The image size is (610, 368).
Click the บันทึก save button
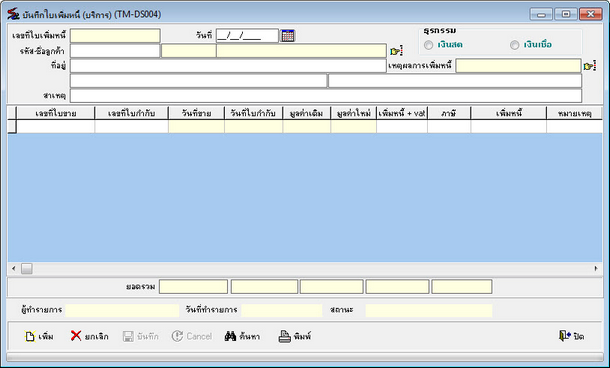[x=140, y=336]
